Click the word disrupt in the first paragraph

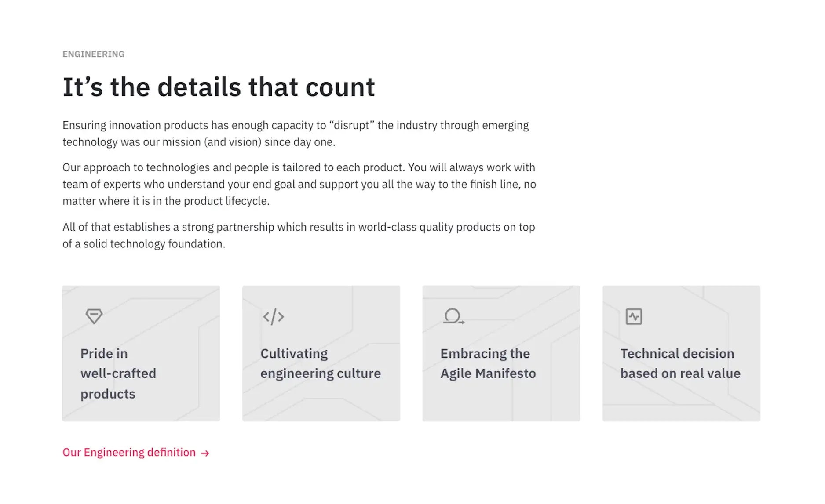(x=351, y=125)
